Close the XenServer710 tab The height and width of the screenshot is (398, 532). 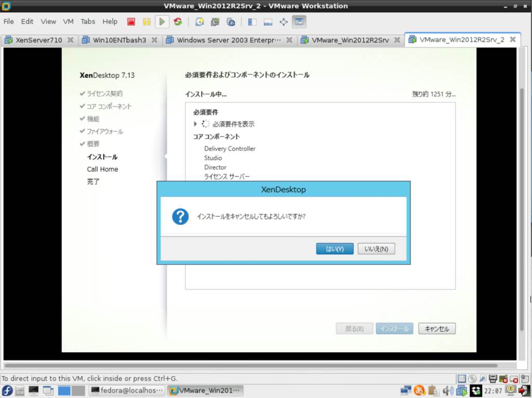(x=70, y=40)
